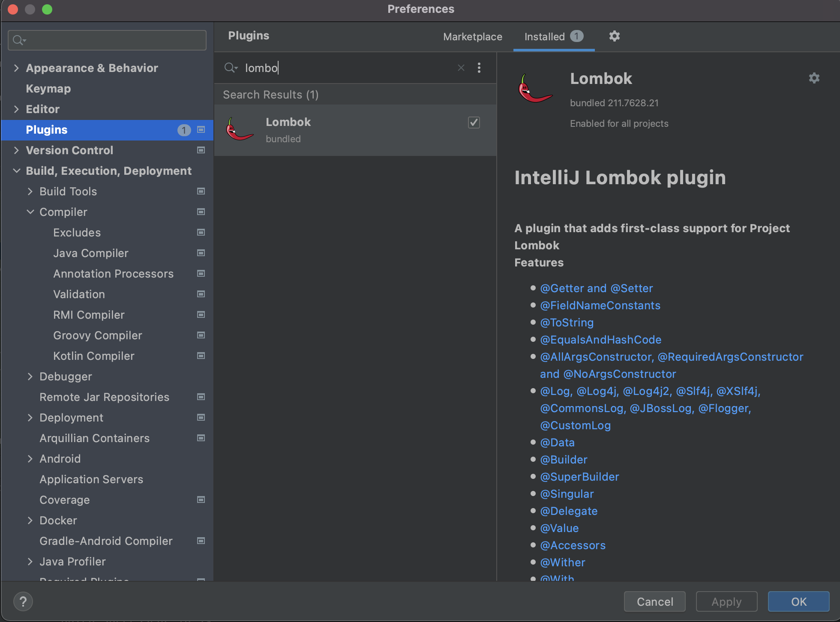Viewport: 840px width, 622px height.
Task: Open Application Servers settings
Action: tap(91, 479)
